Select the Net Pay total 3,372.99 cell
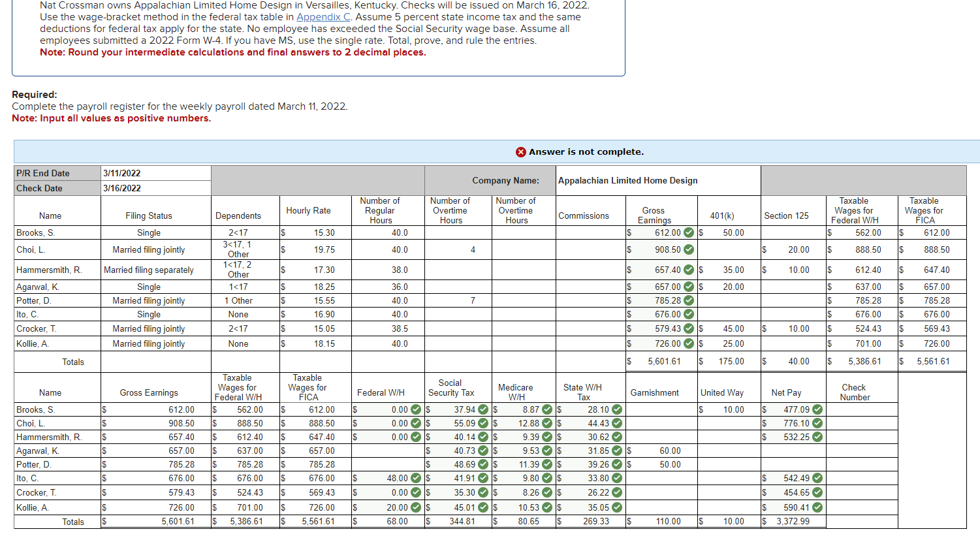Image resolution: width=980 pixels, height=540 pixels. click(792, 522)
